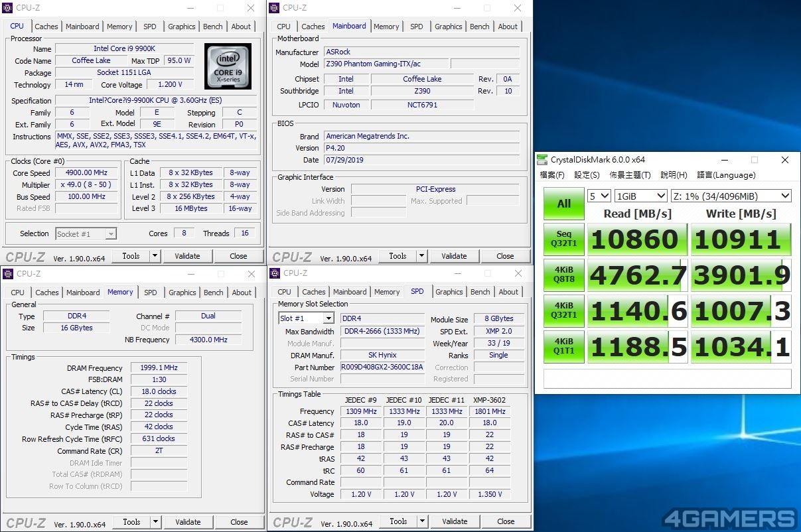This screenshot has width=801, height=532.
Task: Click the Multiplier value 'x 49.0 ( 8 - 50 )'
Action: coord(87,185)
